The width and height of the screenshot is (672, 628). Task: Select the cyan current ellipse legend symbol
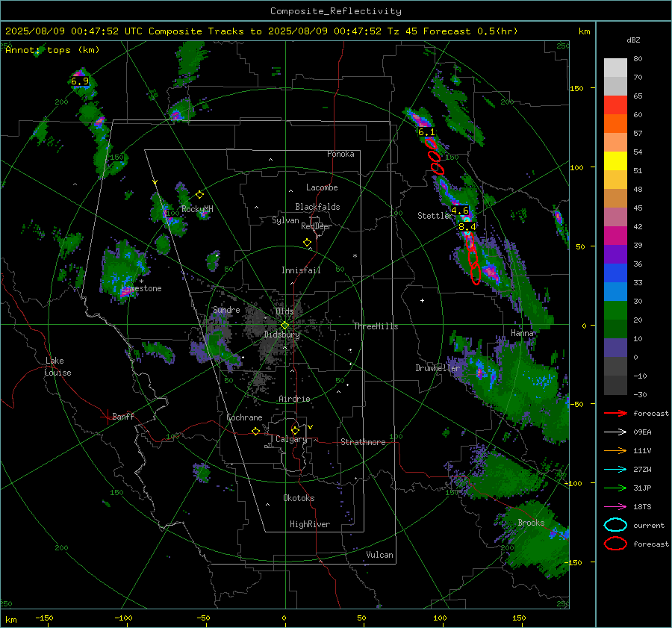(x=615, y=525)
